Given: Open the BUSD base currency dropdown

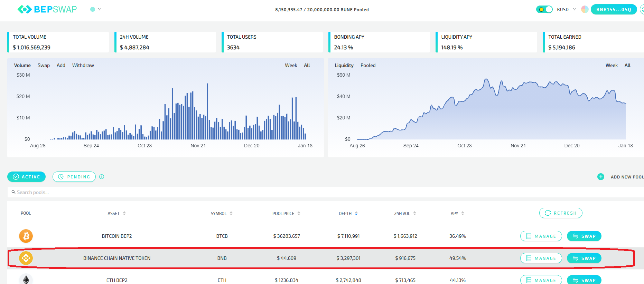Looking at the screenshot, I should (x=567, y=9).
